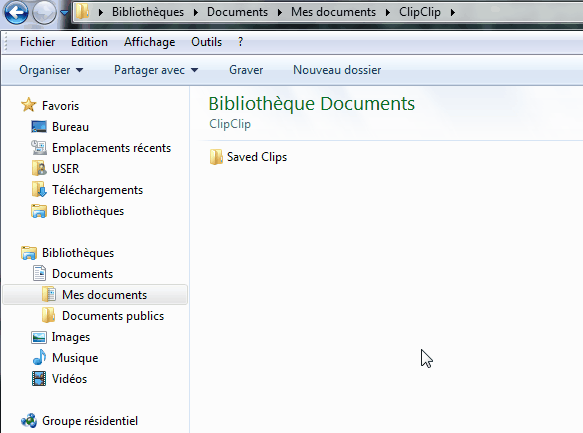Click Bibliothèques in the address bar path
Screen dimensions: 583x433
tap(148, 12)
